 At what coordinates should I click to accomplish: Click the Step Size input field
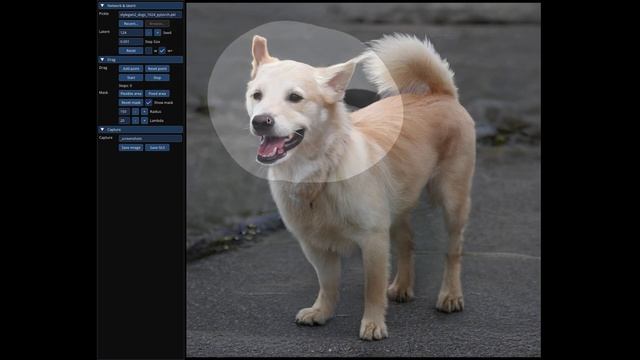[x=131, y=42]
